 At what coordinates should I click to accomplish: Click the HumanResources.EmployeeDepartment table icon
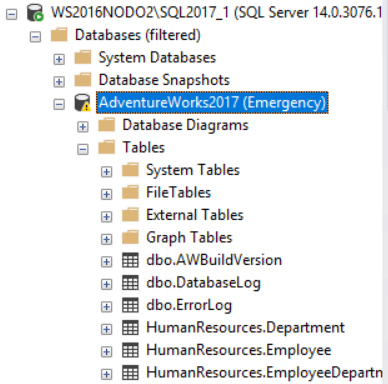(130, 373)
